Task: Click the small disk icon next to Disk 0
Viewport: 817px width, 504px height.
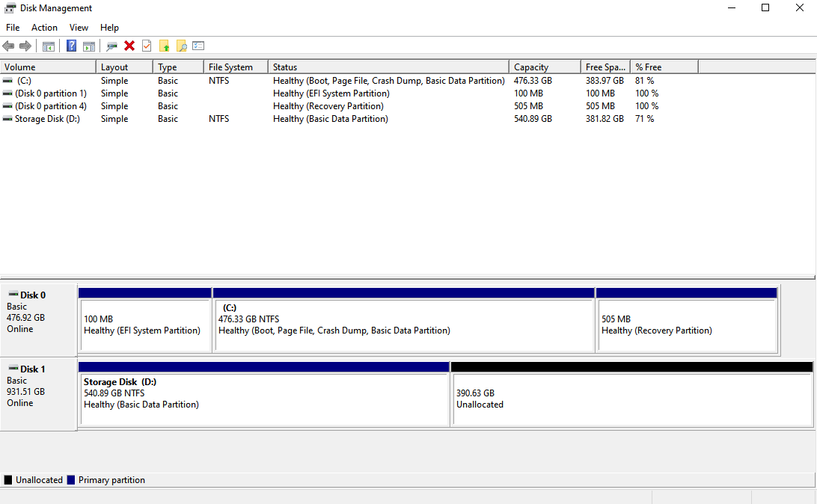Action: [x=13, y=295]
